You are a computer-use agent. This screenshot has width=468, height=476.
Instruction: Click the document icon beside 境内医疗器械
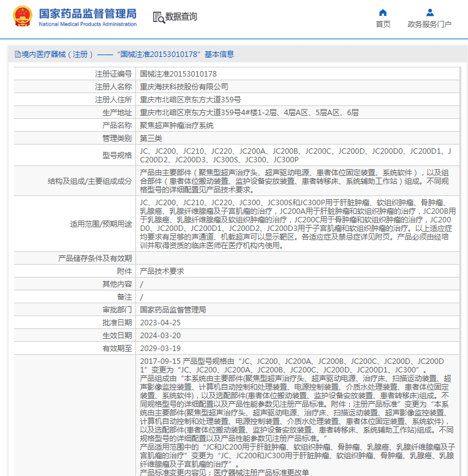(17, 55)
